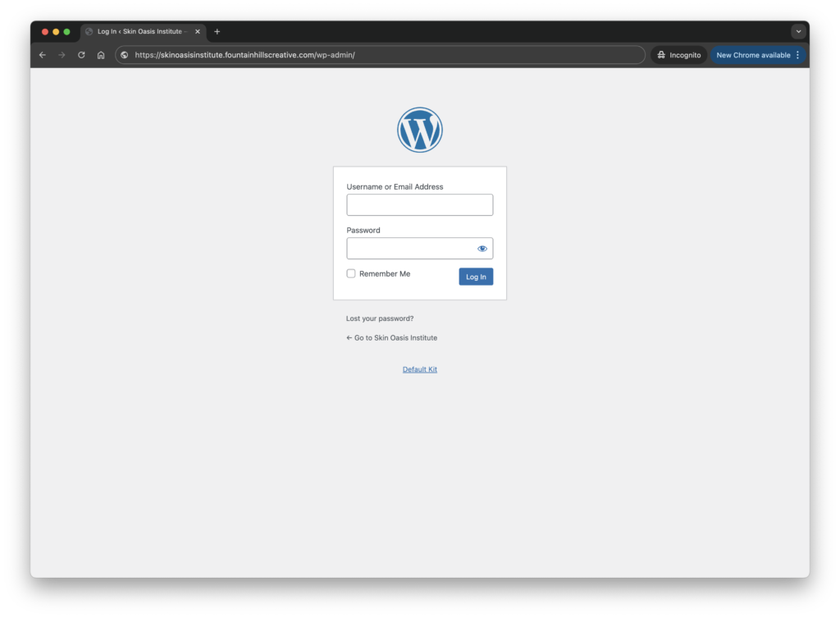The image size is (840, 618).
Task: Click the browser back arrow
Action: coord(43,55)
